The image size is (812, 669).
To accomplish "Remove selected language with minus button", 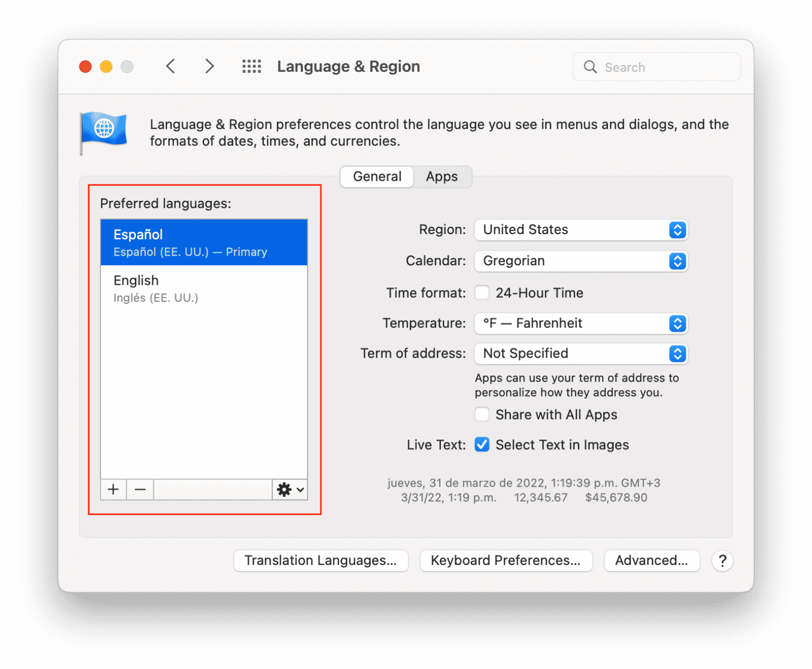I will tap(140, 489).
